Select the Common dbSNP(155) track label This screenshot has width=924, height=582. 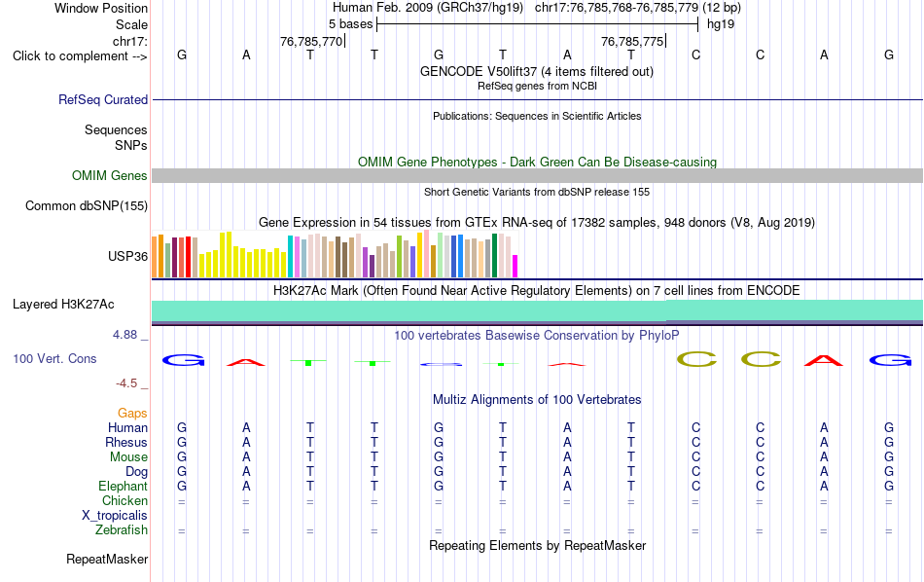(x=87, y=205)
